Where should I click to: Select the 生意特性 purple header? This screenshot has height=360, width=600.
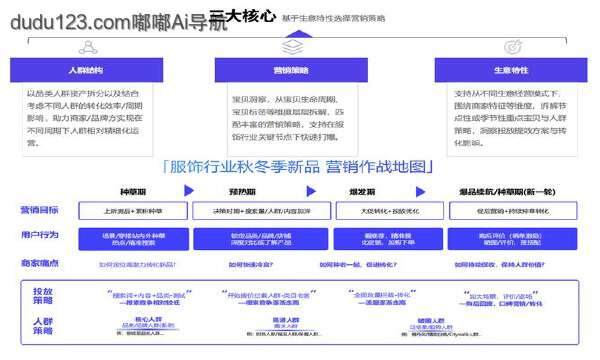pos(511,70)
